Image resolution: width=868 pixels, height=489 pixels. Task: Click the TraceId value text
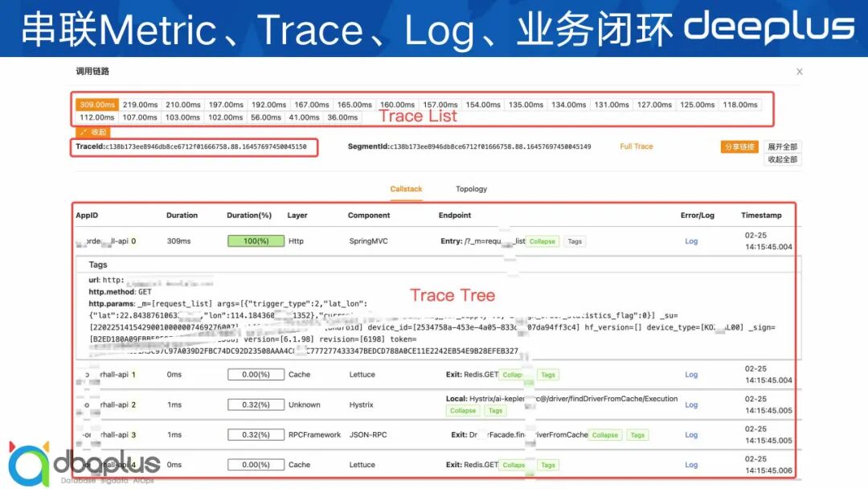coord(206,146)
